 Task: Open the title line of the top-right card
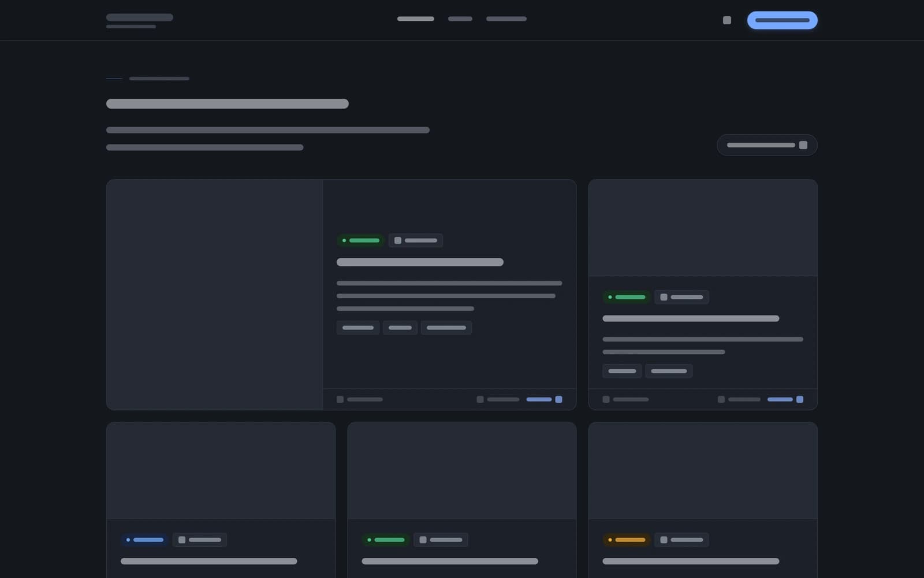(x=691, y=318)
